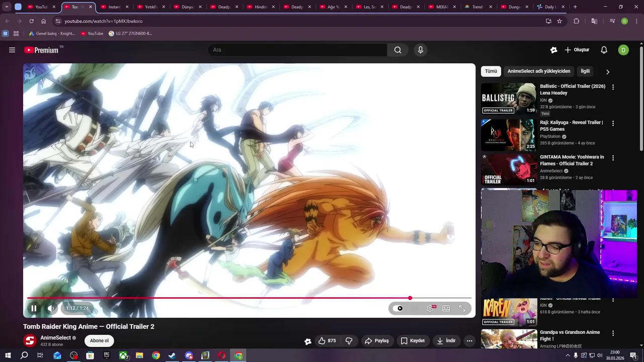Seek video using red progress bar scrubber
644x362 pixels.
coord(410,298)
